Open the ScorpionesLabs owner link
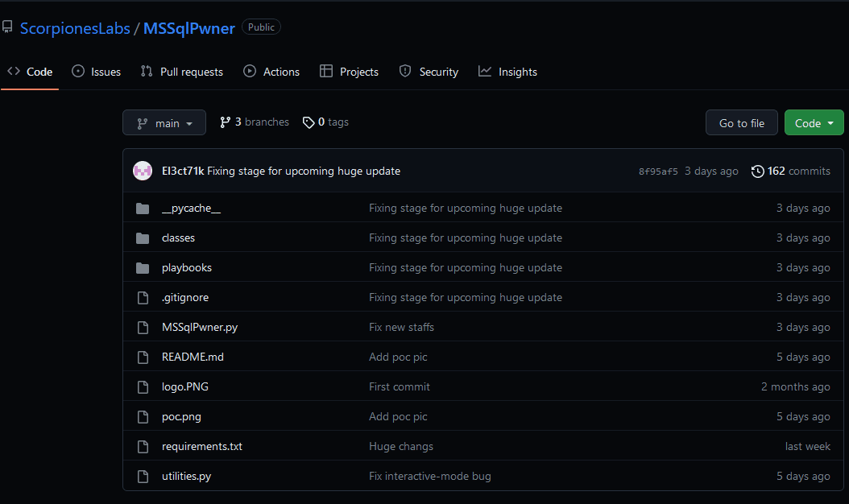The width and height of the screenshot is (849, 504). [75, 28]
